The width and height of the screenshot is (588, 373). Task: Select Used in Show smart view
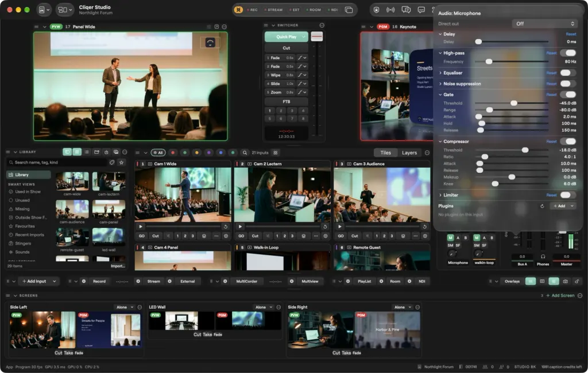point(28,192)
